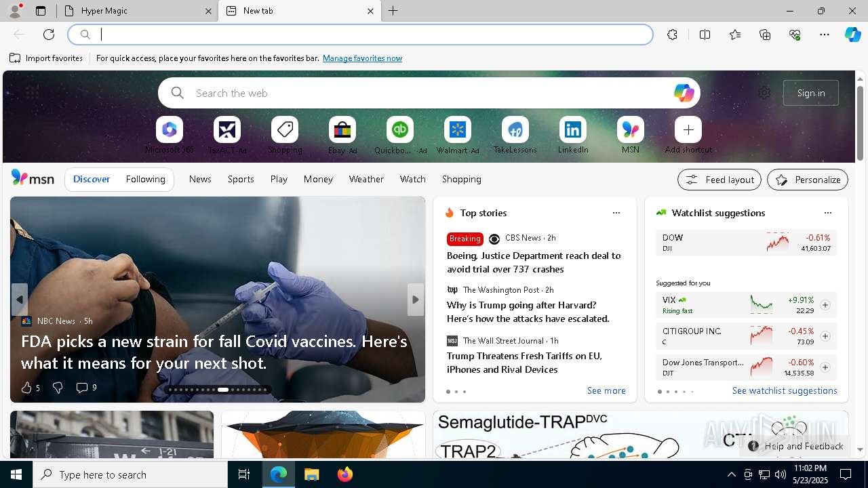This screenshot has height=488, width=868.
Task: Open the Shopping shortcut tile
Action: (x=285, y=135)
